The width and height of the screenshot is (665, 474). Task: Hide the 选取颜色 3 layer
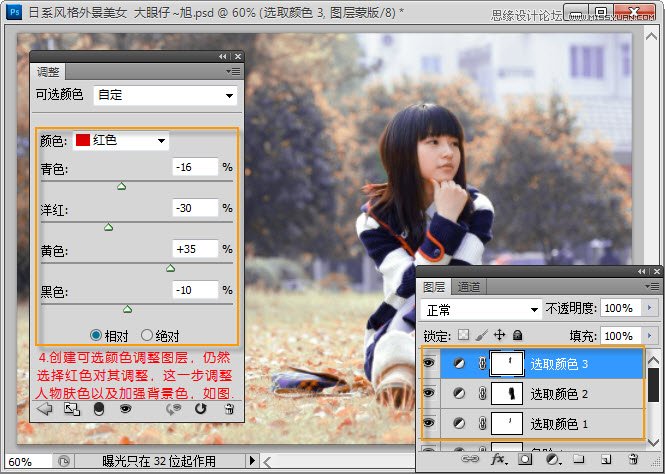click(x=429, y=362)
